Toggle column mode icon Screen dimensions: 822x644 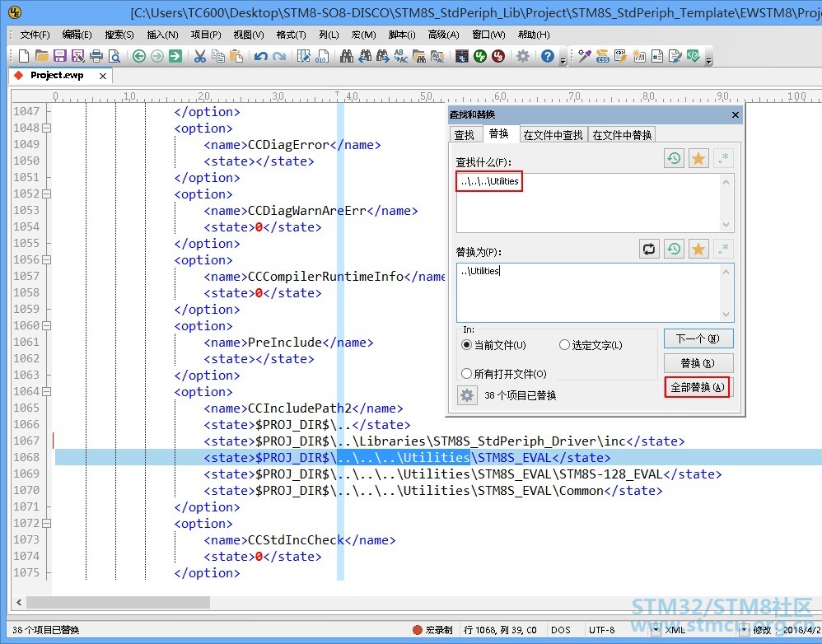(x=304, y=56)
